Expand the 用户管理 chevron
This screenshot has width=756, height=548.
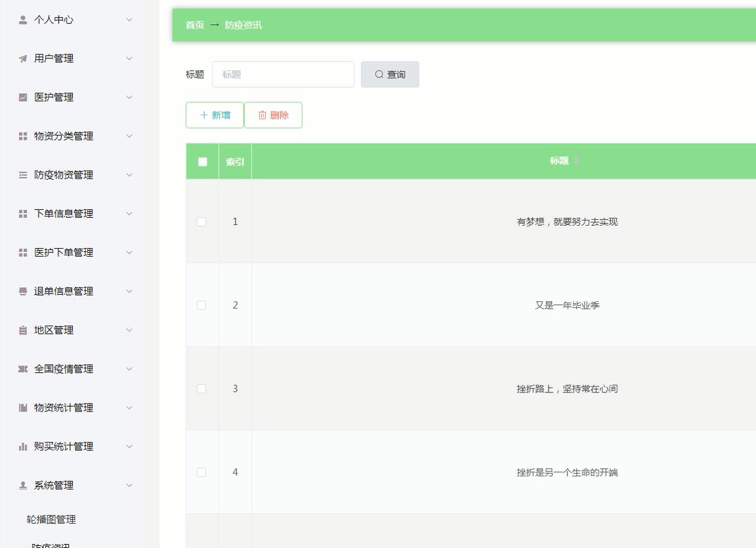pos(129,59)
